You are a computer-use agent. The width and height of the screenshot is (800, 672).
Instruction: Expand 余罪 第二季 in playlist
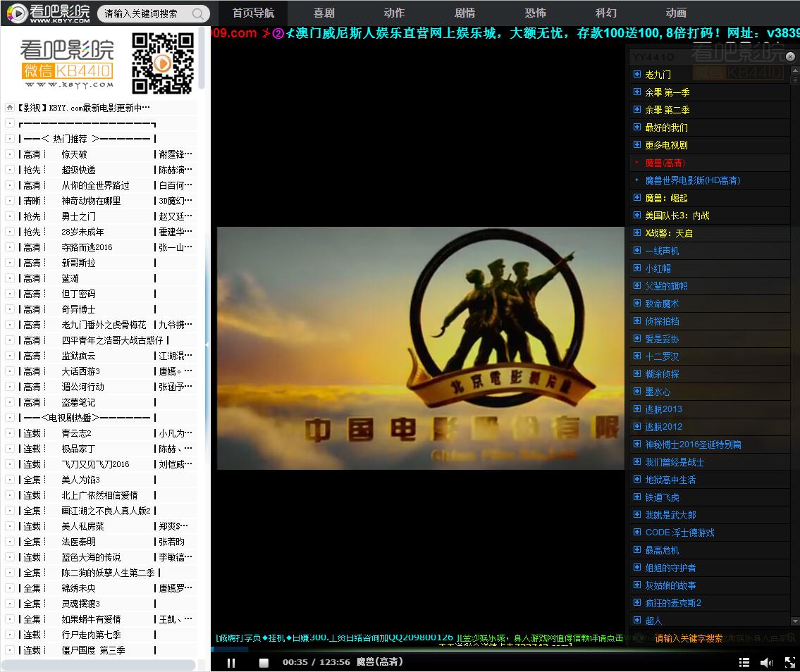(636, 110)
